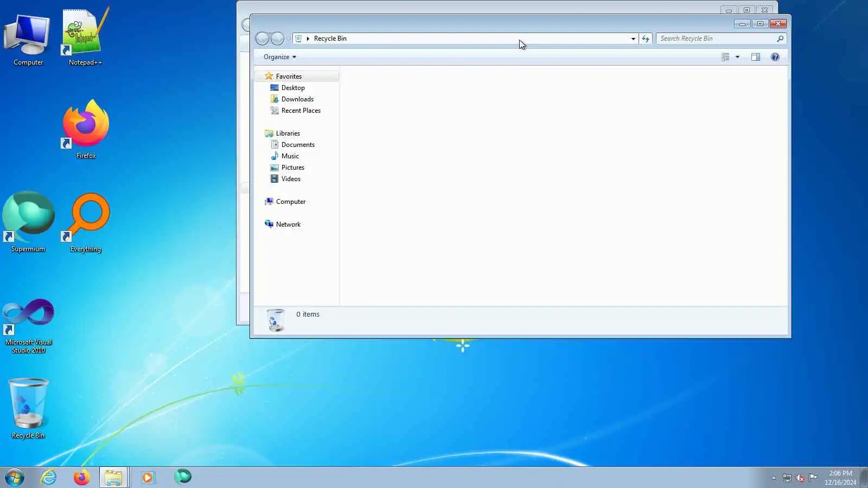Screen dimensions: 868x488
Task: Open Downloads in the navigation pane
Action: (x=297, y=99)
